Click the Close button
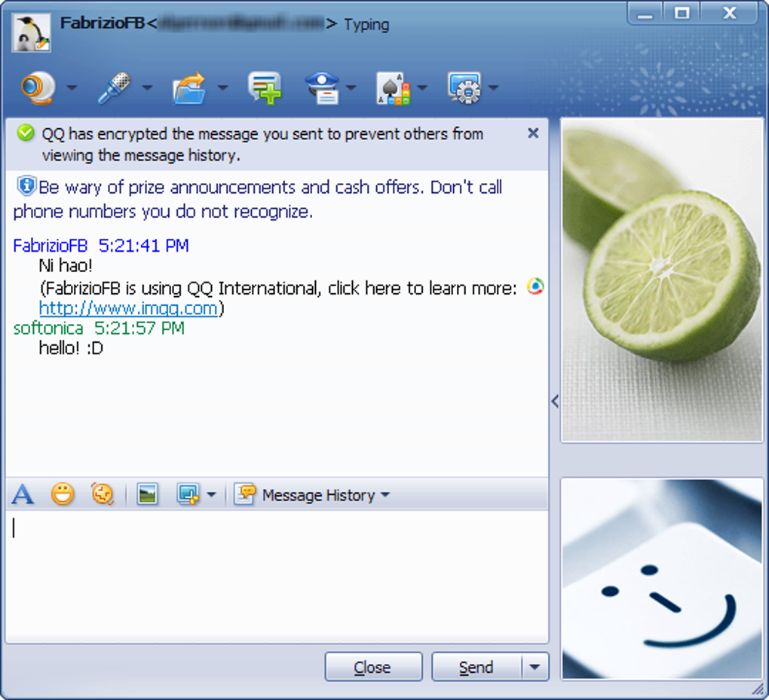 pyautogui.click(x=373, y=667)
